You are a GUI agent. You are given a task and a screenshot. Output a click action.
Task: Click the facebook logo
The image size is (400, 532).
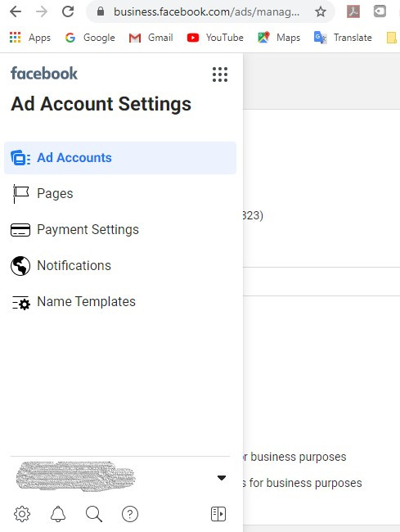pos(44,74)
